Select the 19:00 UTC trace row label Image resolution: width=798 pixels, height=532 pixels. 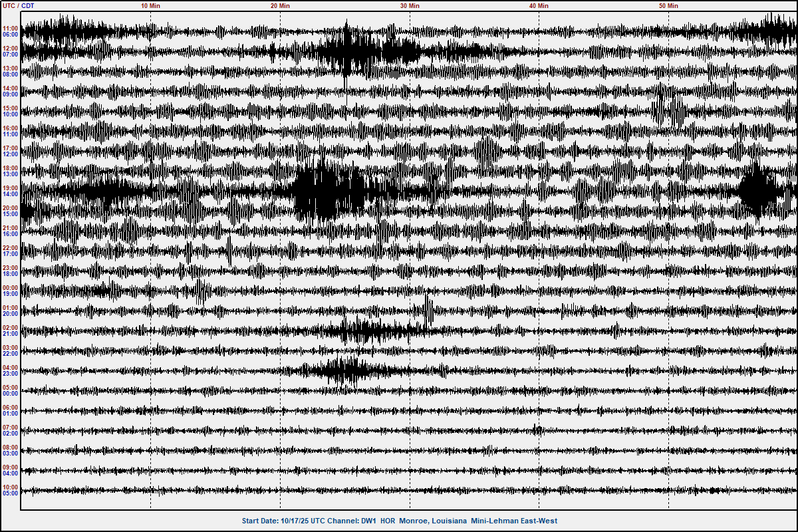point(11,188)
